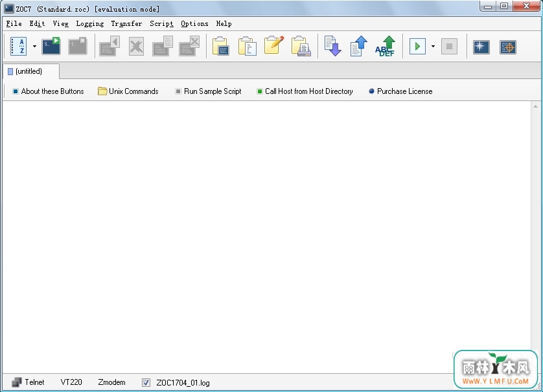Screen dimensions: 543x392
Task: Open the Transfer menu
Action: pyautogui.click(x=126, y=23)
